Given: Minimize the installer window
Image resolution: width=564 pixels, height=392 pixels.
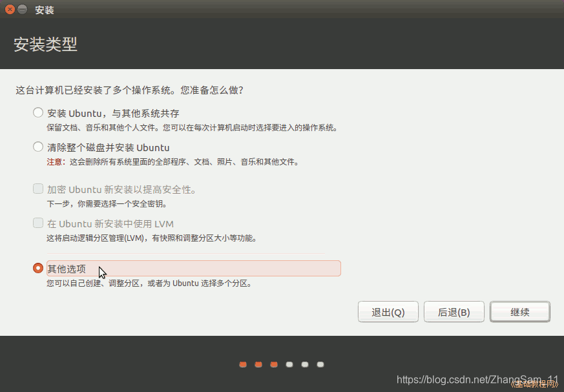Looking at the screenshot, I should coord(23,9).
